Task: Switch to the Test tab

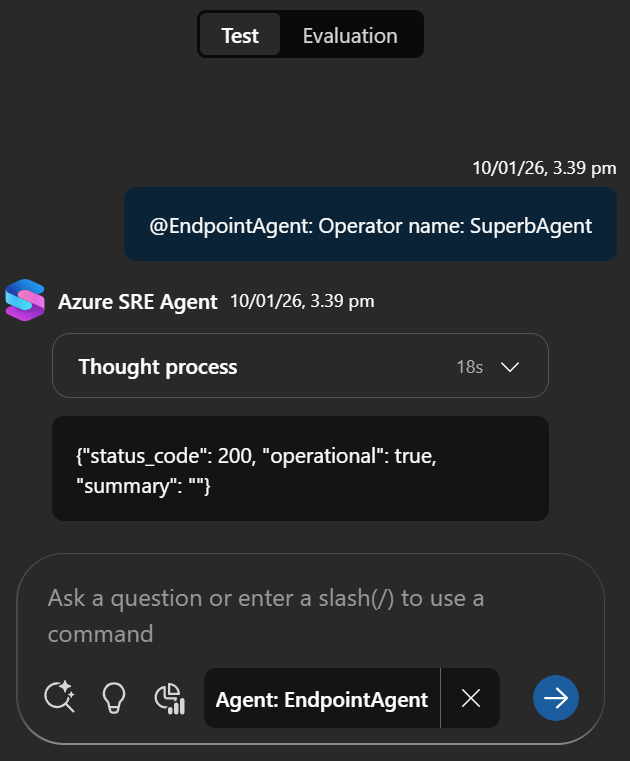Action: click(x=240, y=36)
